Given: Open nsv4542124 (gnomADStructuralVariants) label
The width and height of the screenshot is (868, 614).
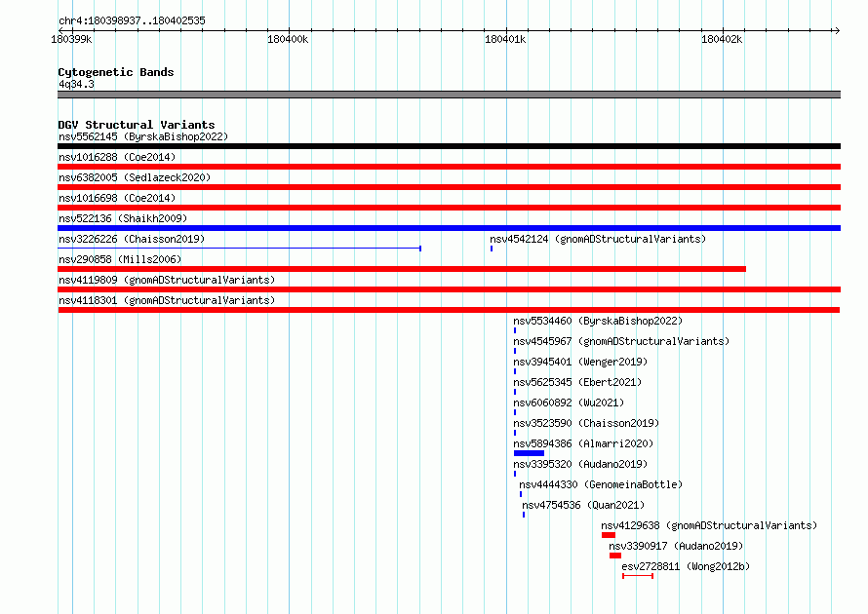Looking at the screenshot, I should pyautogui.click(x=598, y=239).
